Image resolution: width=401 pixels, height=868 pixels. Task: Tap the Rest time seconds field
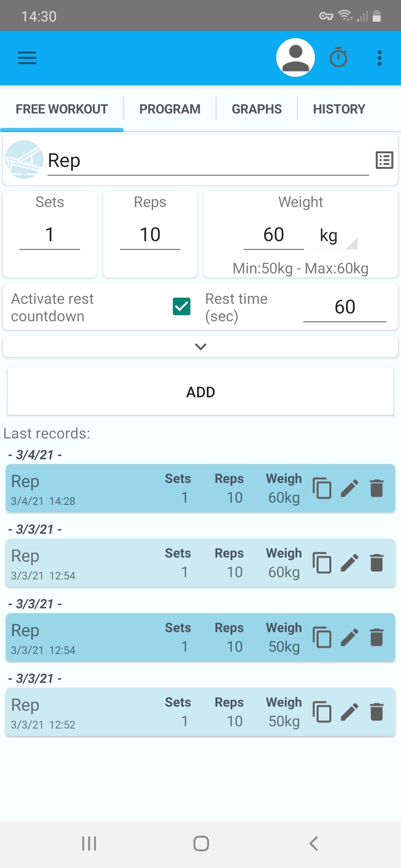pos(345,307)
